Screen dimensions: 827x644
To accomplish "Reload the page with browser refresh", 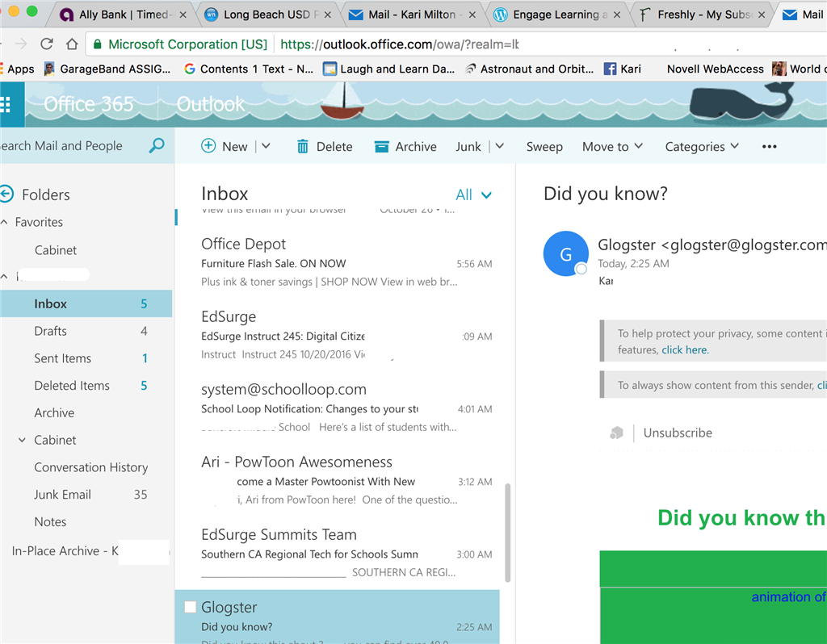I will coord(46,44).
